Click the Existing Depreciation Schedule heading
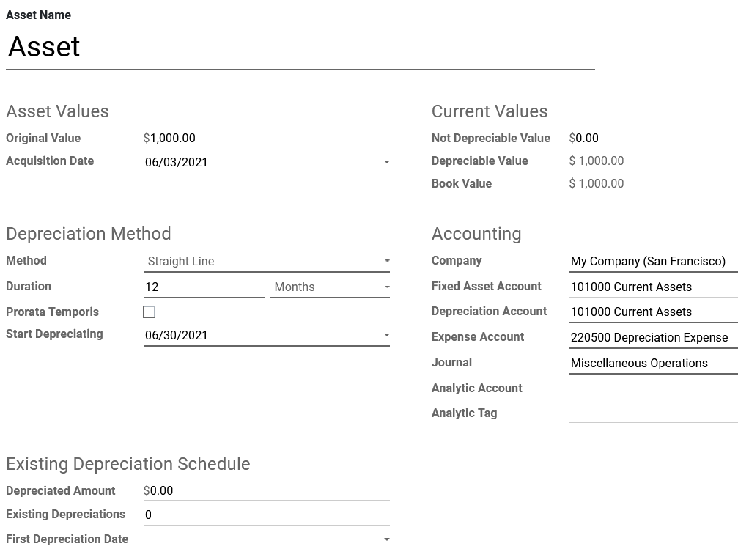The height and width of the screenshot is (560, 738). click(x=128, y=464)
